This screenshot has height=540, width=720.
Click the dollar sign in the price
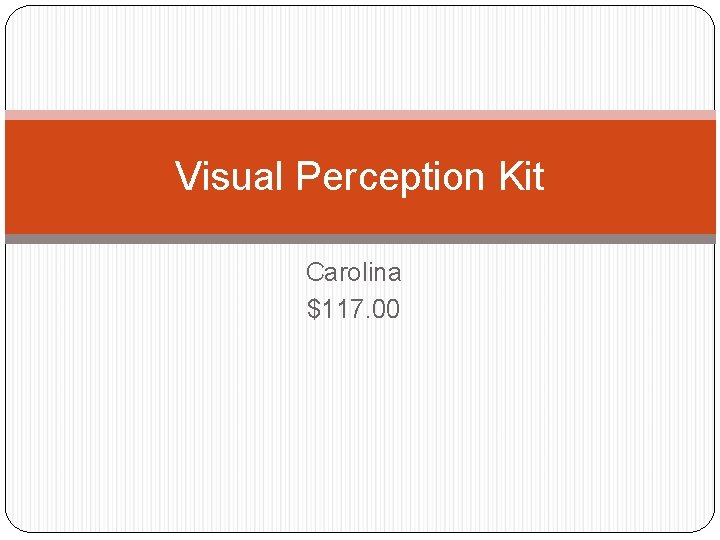pos(314,309)
